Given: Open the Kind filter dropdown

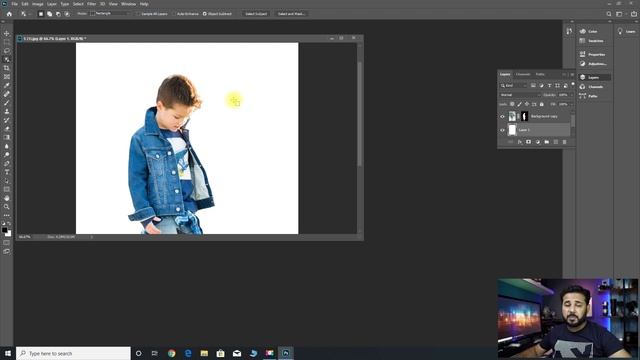Looking at the screenshot, I should tap(513, 86).
